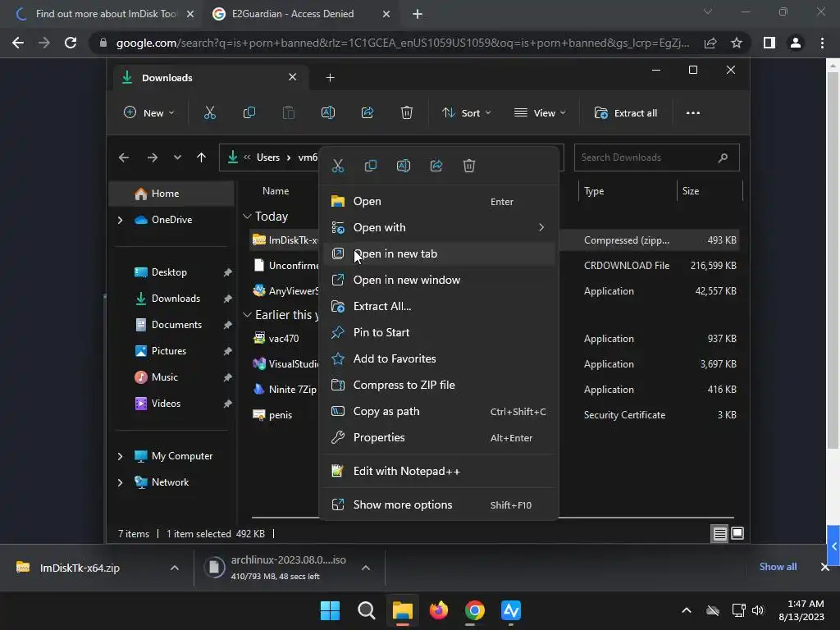Switch to the details view layout icon
The width and height of the screenshot is (840, 630).
(x=719, y=533)
